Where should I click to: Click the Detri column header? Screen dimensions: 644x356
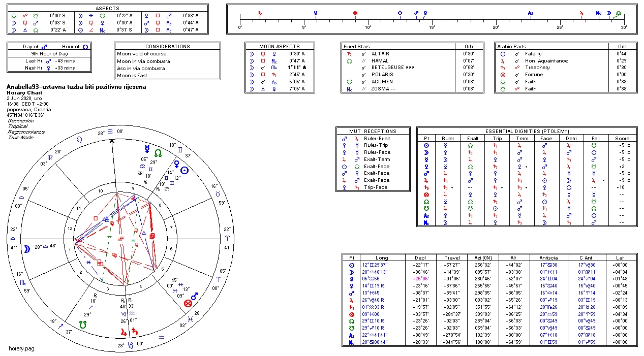coord(572,138)
